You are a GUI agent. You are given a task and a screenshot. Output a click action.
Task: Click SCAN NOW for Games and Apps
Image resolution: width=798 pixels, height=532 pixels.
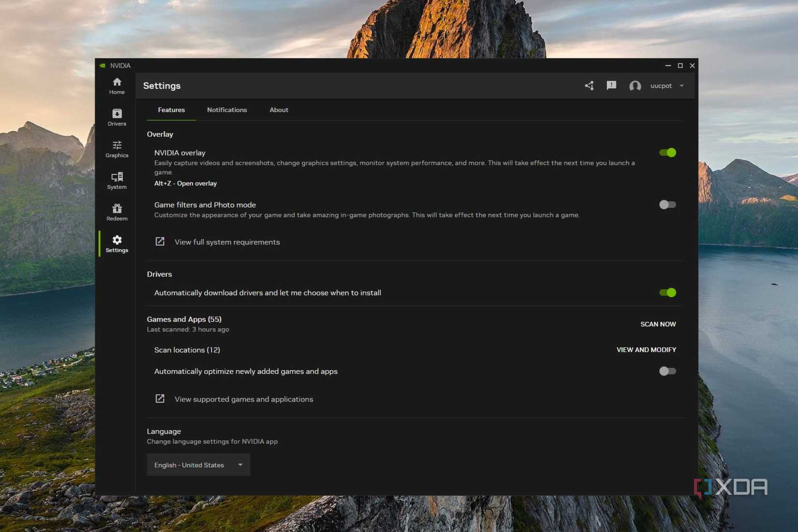tap(658, 324)
